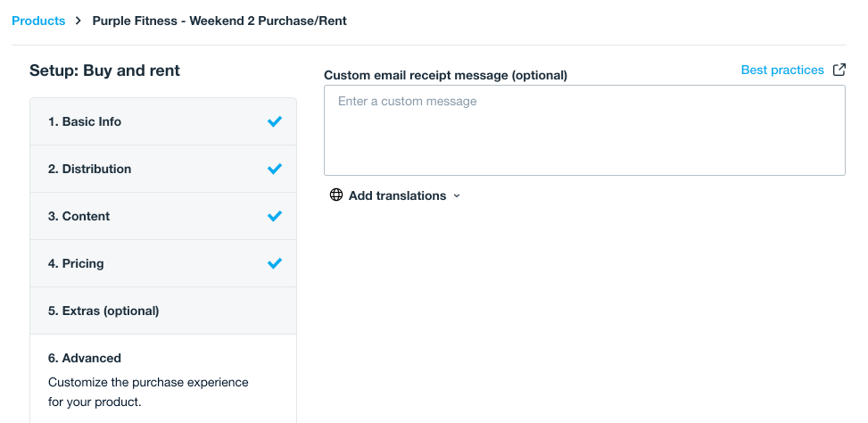Open the Best practices link
Screen dimensions: 868x423
(x=782, y=70)
